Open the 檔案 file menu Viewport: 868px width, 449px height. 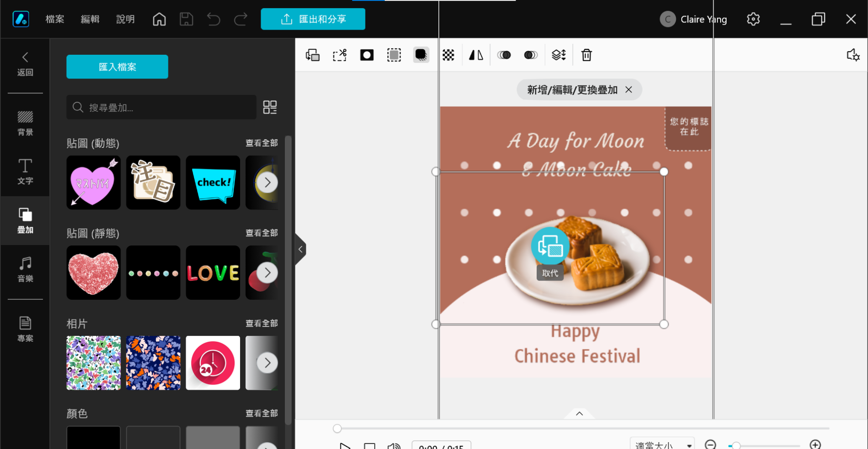[x=55, y=19]
